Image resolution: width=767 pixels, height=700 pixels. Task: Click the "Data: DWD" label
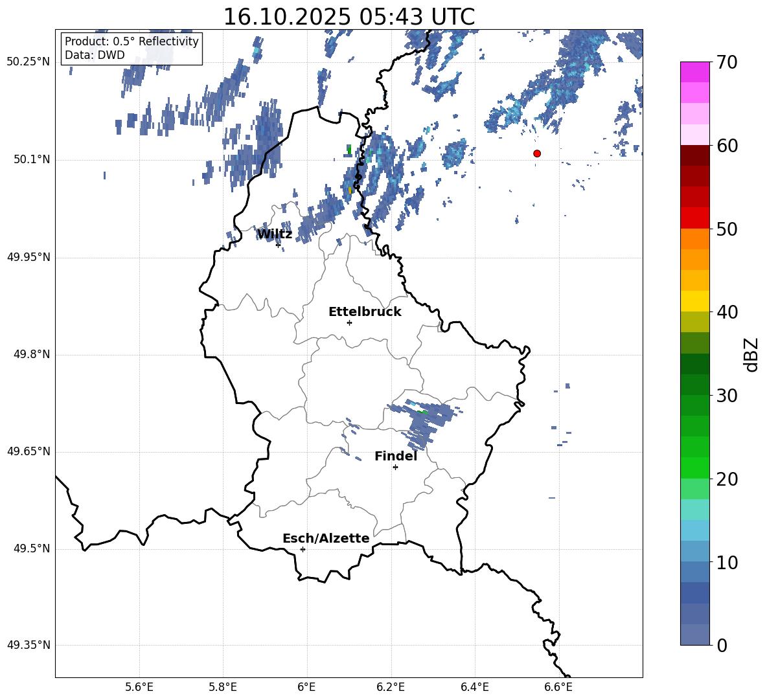(95, 55)
